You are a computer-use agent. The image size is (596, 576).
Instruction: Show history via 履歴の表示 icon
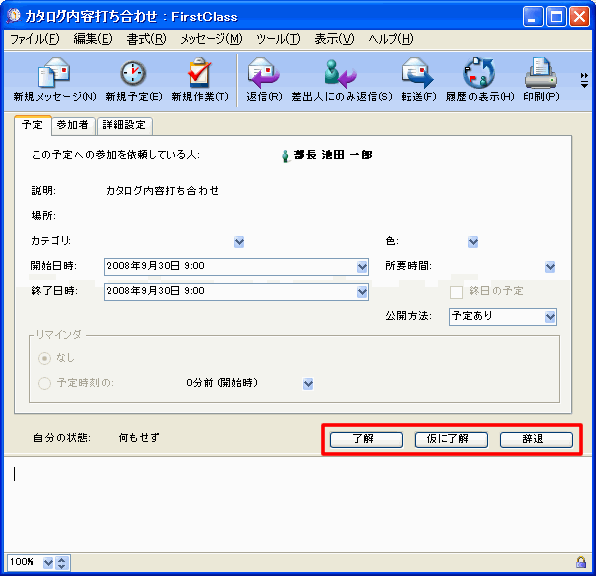pos(479,72)
